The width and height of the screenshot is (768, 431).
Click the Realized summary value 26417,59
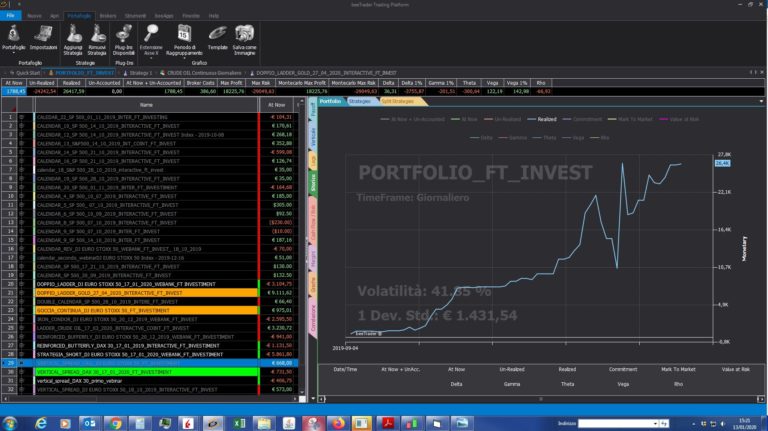72,91
